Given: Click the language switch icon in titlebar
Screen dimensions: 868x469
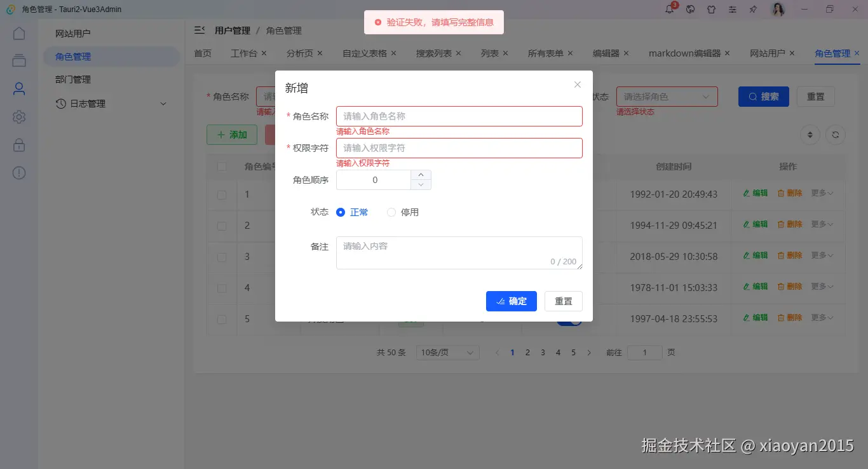Looking at the screenshot, I should coord(690,10).
